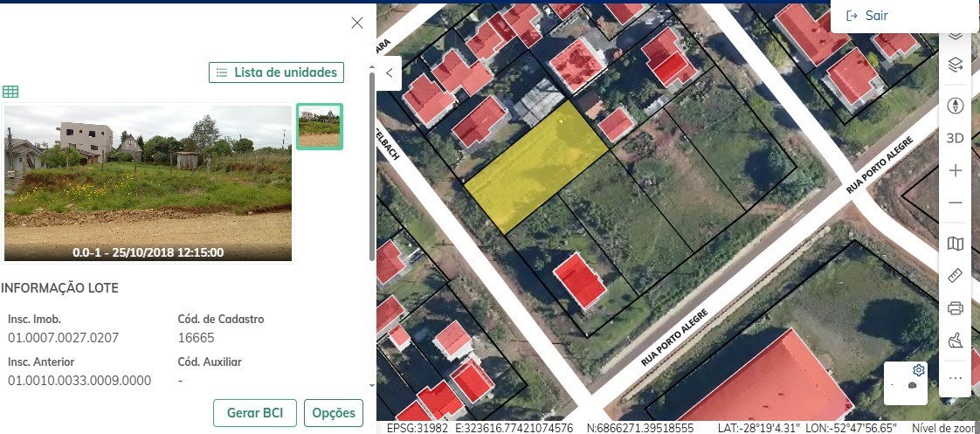Open the layers stack tool

click(955, 65)
